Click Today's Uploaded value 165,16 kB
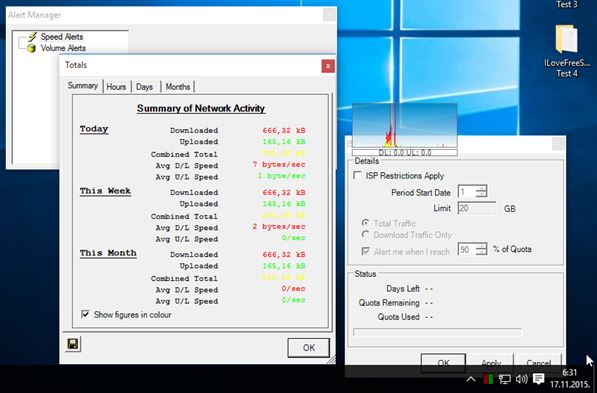 click(284, 142)
